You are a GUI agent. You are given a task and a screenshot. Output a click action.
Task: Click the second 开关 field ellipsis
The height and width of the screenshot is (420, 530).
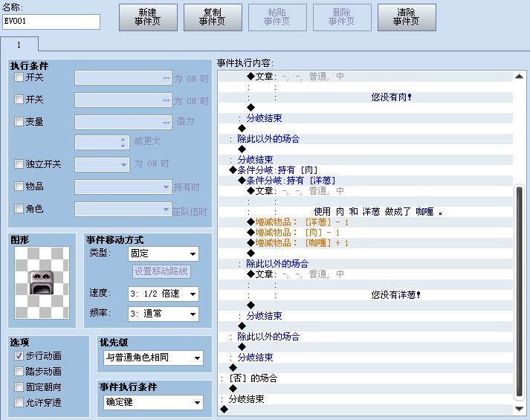pyautogui.click(x=166, y=100)
